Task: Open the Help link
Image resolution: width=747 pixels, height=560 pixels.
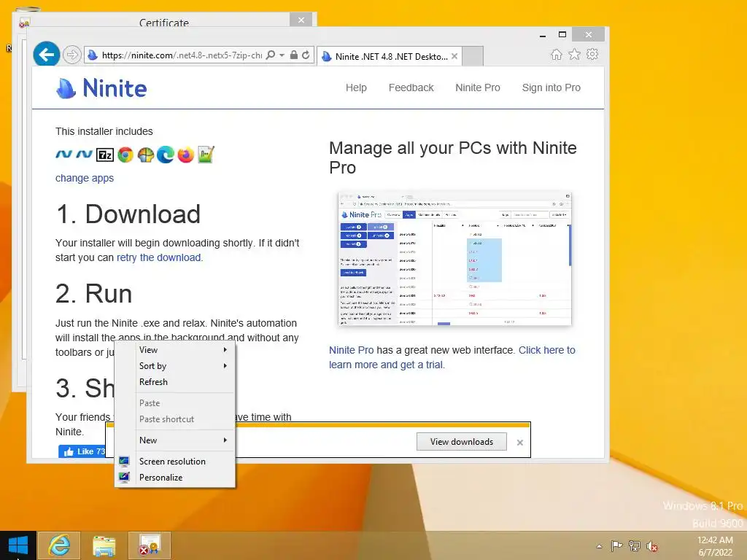Action: click(x=356, y=87)
